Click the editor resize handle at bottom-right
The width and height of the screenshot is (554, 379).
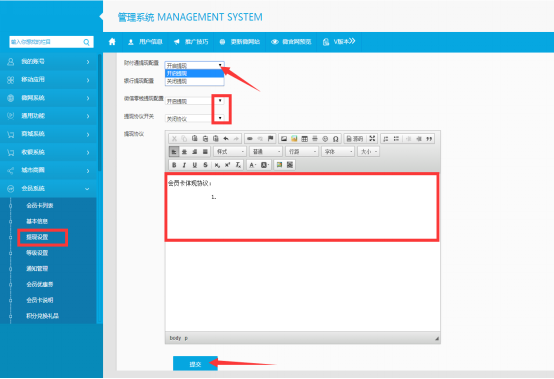coord(437,338)
